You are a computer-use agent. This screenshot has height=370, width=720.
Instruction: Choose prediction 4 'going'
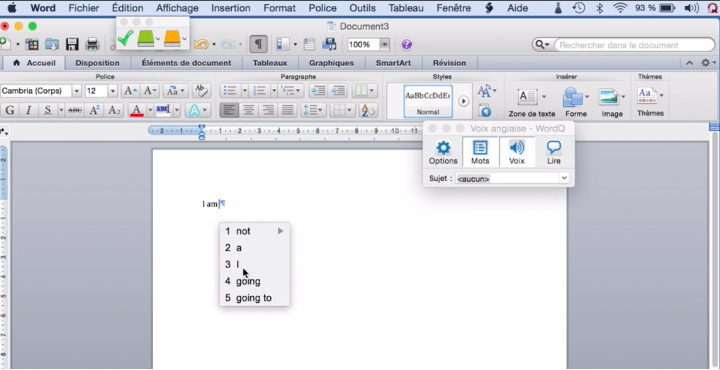pos(254,281)
